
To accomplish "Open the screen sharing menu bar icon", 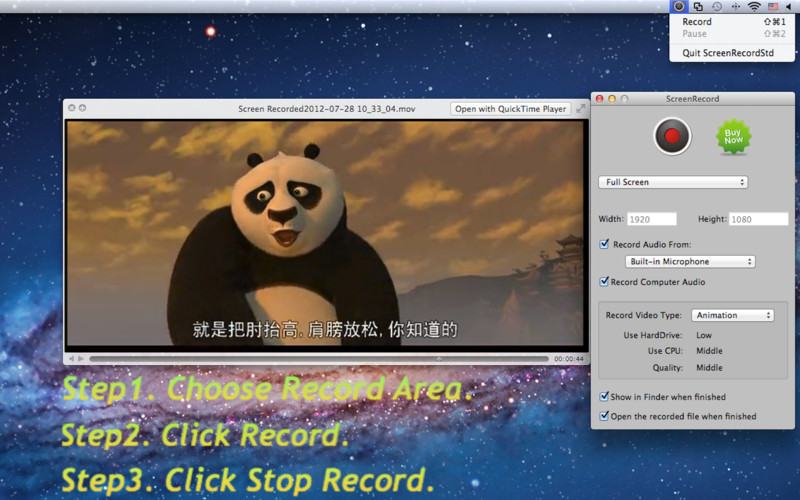I will 698,7.
